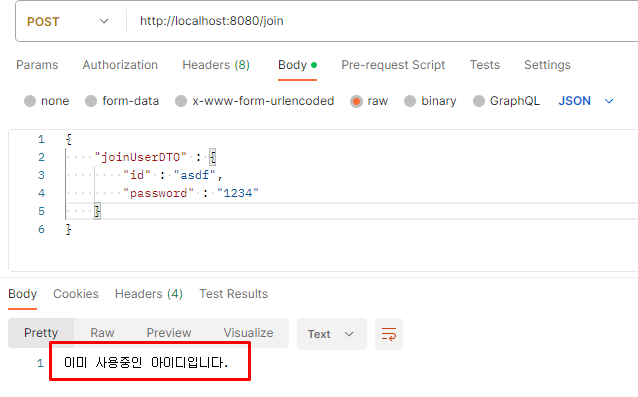
Task: Click the "id" : "asdf" line
Action: 173,175
